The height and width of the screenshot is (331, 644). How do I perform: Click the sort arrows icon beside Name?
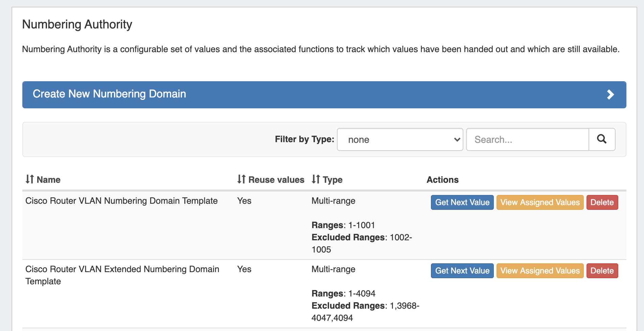30,179
